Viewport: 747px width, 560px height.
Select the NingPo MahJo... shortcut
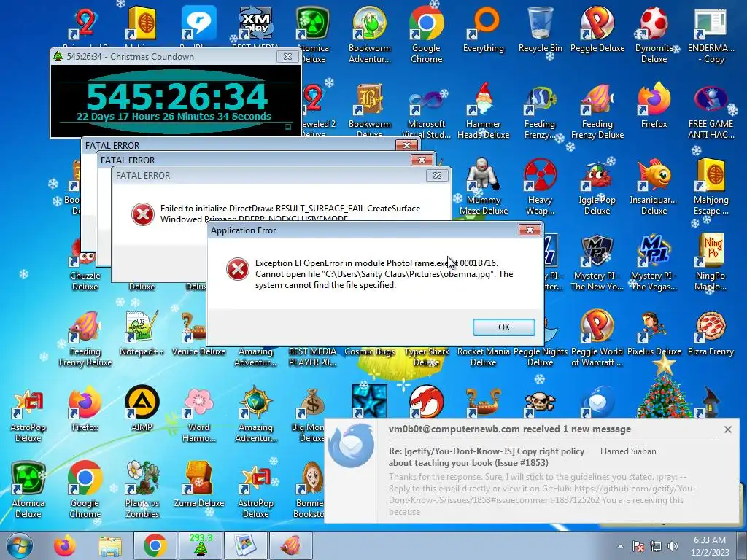click(x=711, y=262)
